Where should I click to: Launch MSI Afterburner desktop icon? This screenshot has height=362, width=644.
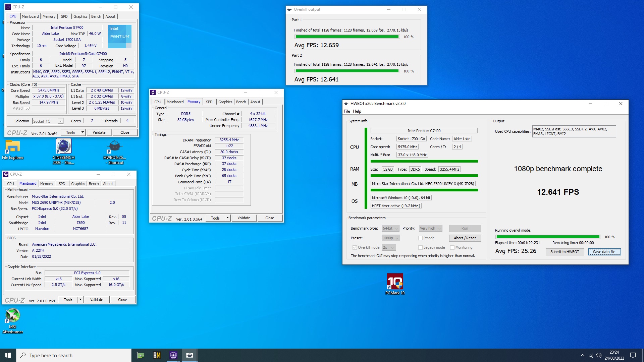coord(13,321)
